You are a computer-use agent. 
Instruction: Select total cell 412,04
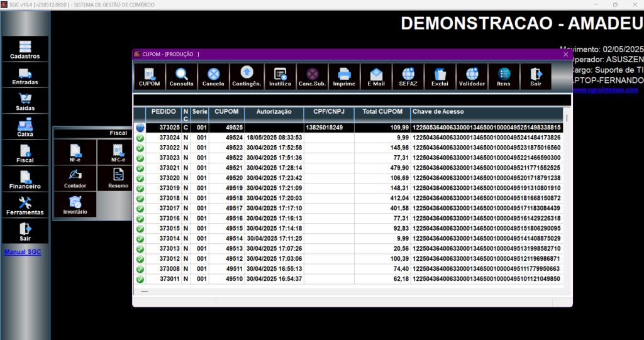coord(382,198)
